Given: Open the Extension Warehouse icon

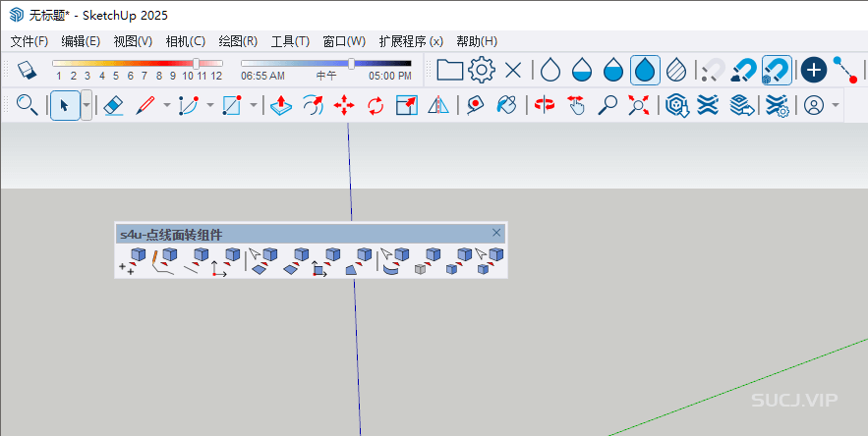Looking at the screenshot, I should (708, 104).
